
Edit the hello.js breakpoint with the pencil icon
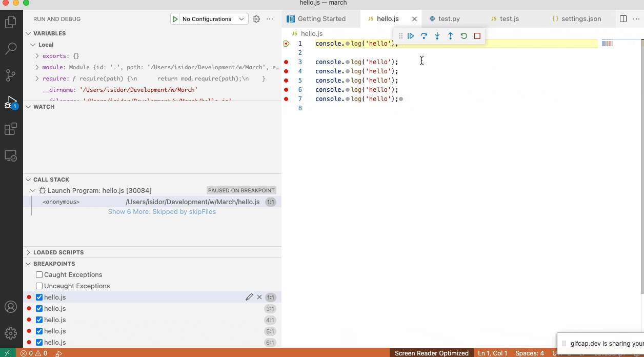[249, 296]
